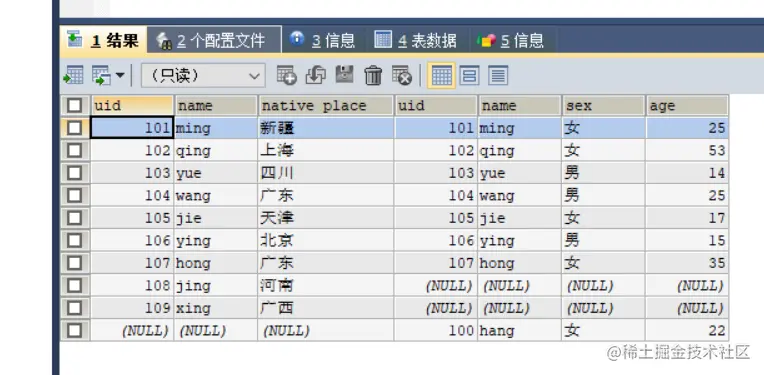Check the row checkbox for 102 qing
Screen dimensions: 764x375
[75, 150]
